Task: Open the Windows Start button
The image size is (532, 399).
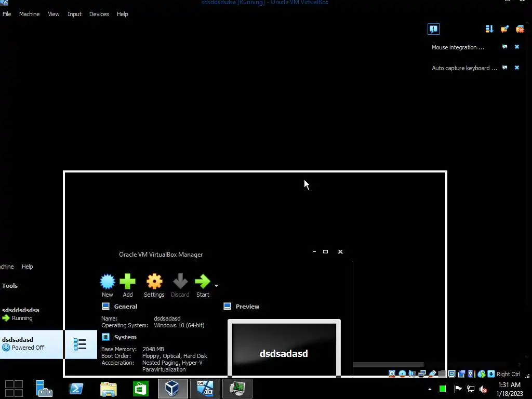Action: coord(14,389)
